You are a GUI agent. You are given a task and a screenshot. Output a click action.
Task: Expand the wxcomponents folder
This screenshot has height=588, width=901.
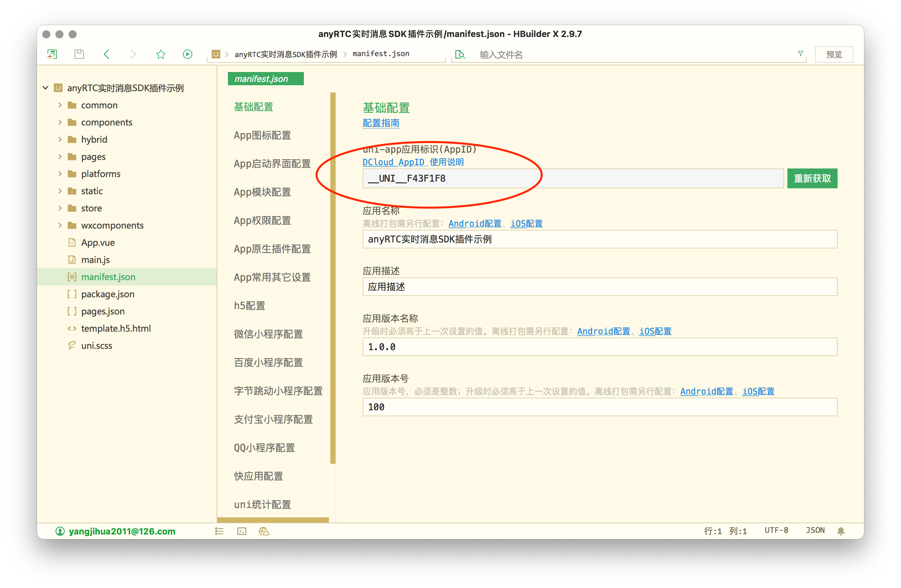pos(60,225)
